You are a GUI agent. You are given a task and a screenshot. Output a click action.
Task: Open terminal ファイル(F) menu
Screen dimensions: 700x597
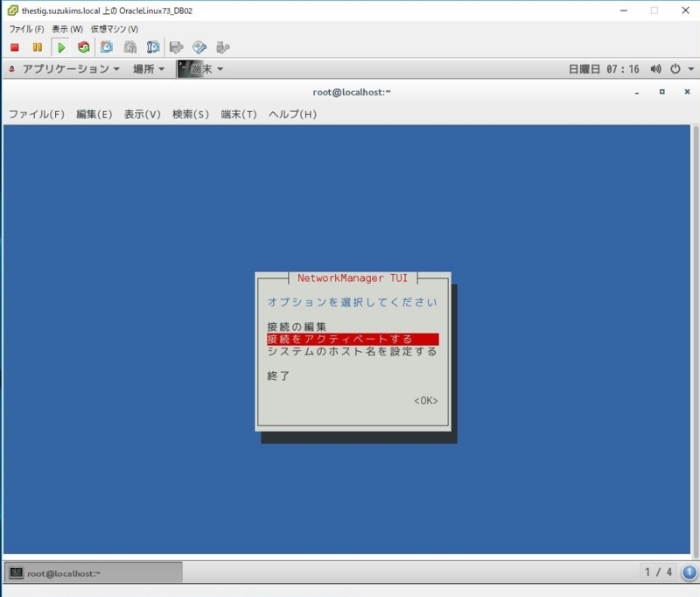click(x=37, y=115)
